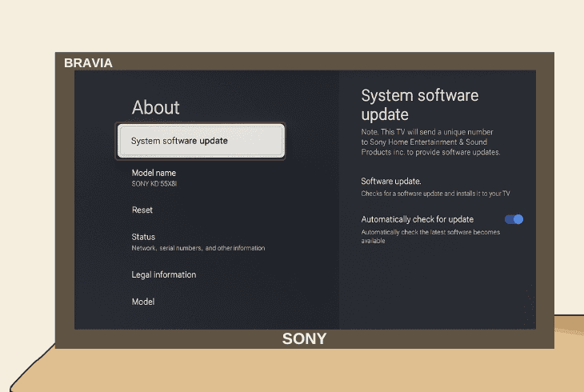This screenshot has width=584, height=392.
Task: Select the Reset option
Action: tap(142, 210)
